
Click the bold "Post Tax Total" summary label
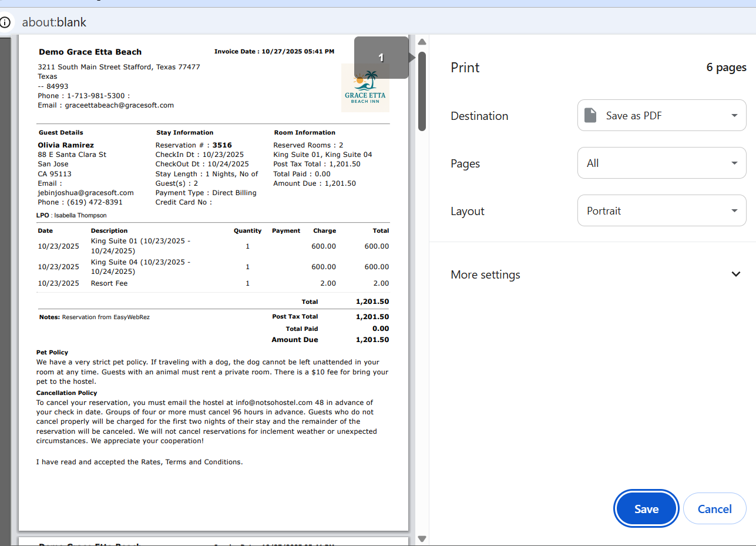pyautogui.click(x=295, y=317)
